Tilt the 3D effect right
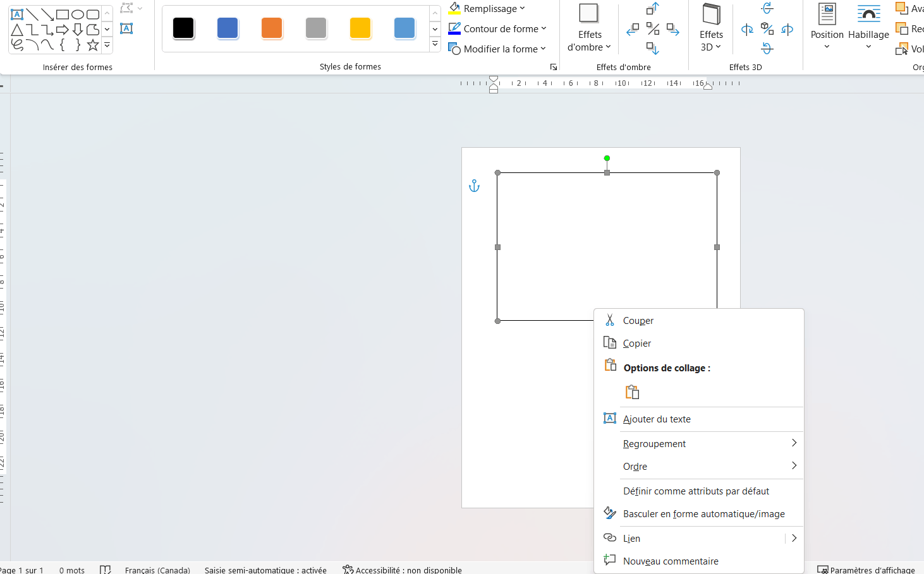This screenshot has width=924, height=574. (787, 29)
